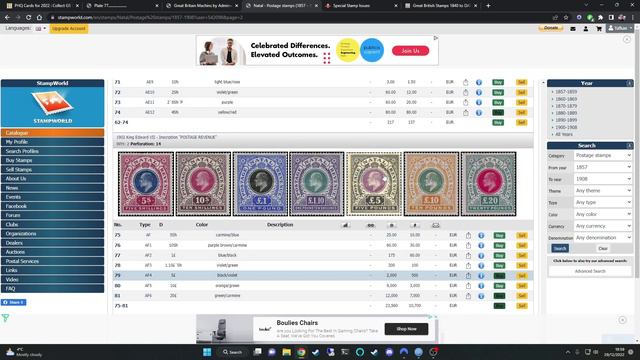Open info icon for stamp 73

point(479,102)
